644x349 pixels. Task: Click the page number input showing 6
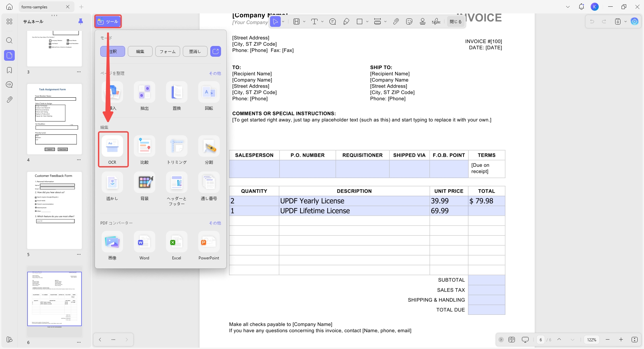(541, 340)
